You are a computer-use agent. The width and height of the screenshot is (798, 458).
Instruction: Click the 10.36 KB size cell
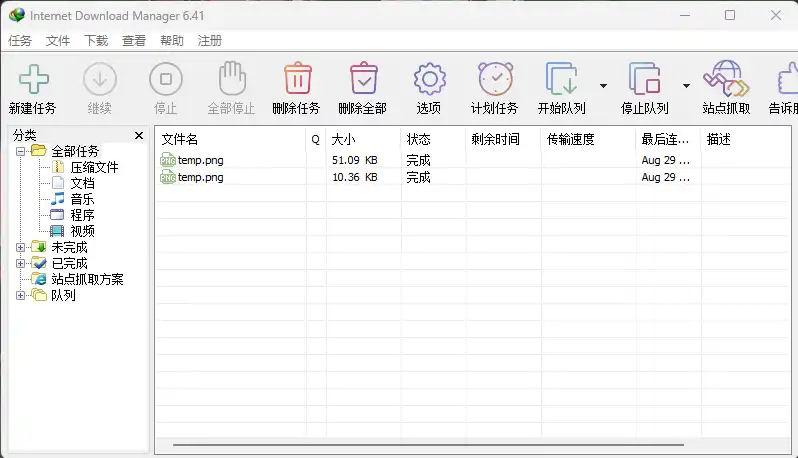click(355, 177)
